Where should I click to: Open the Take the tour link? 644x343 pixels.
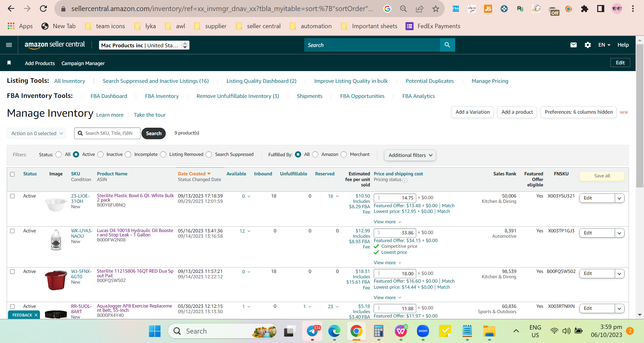pyautogui.click(x=150, y=115)
